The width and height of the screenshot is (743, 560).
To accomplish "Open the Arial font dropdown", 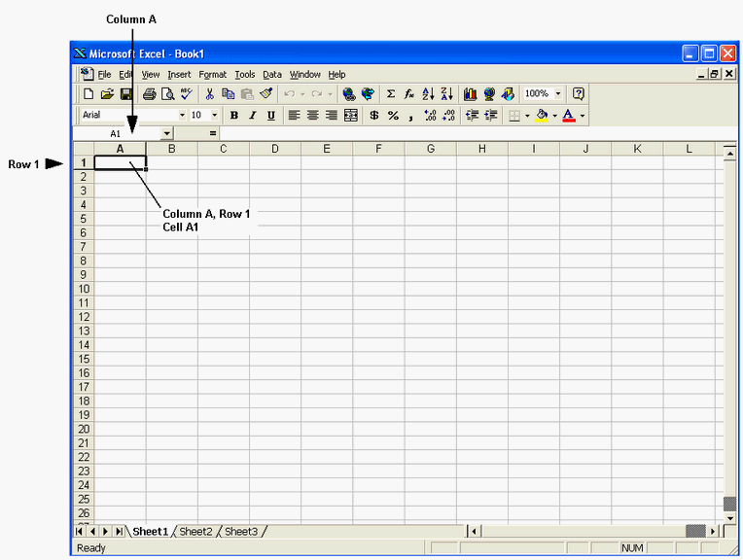I will coord(182,115).
